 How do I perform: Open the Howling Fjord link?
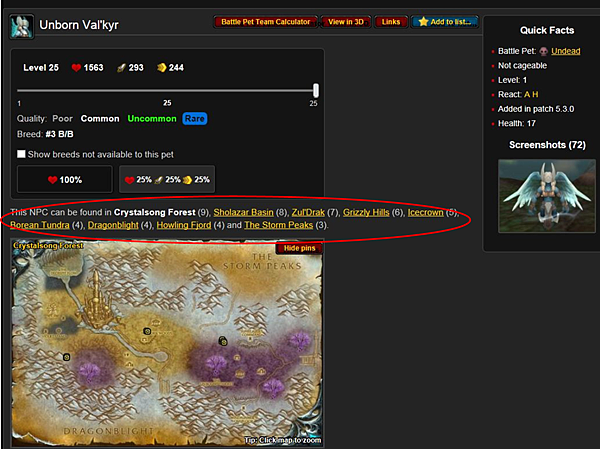[x=184, y=225]
